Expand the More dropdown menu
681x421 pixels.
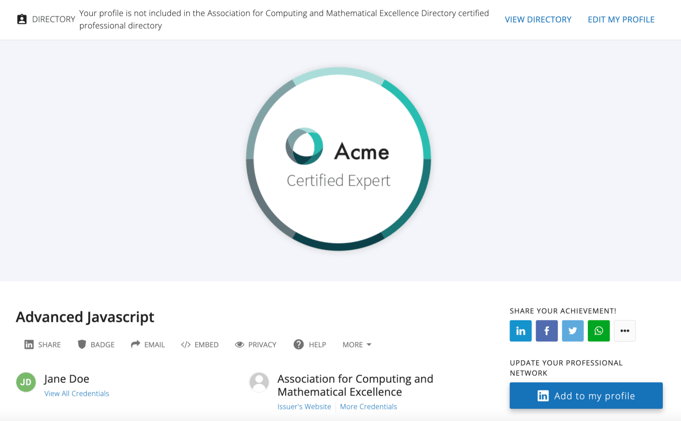[x=356, y=345]
